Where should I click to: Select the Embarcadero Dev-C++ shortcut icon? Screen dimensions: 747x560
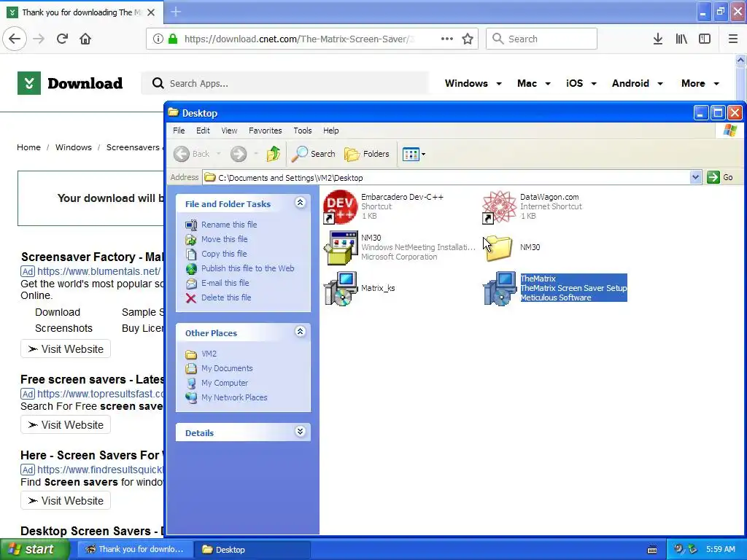pos(340,206)
